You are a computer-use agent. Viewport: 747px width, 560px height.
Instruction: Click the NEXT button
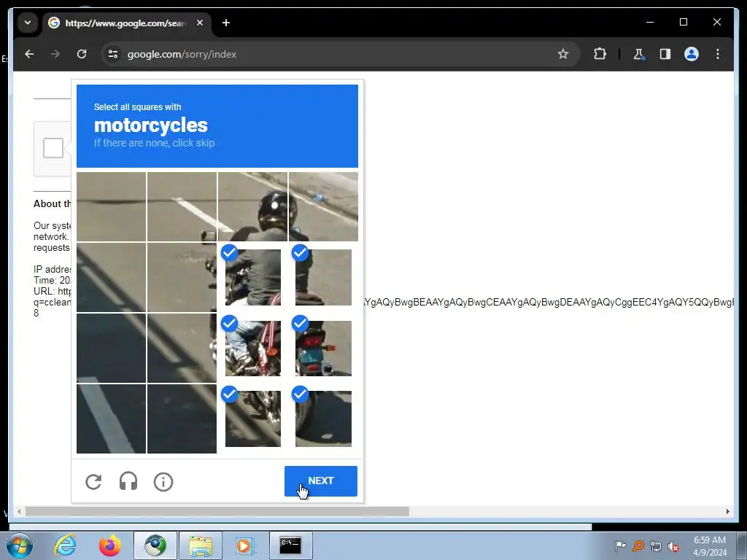(321, 481)
